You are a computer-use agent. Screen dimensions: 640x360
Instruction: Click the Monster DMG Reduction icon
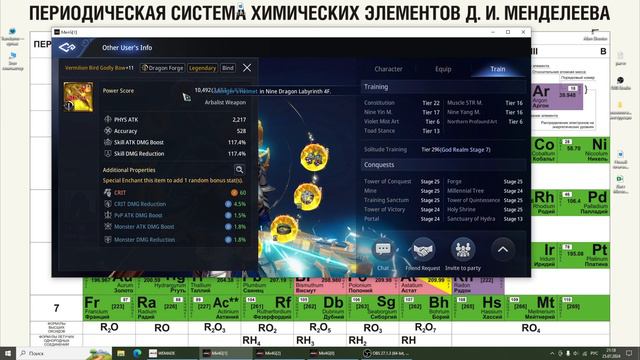tap(108, 239)
